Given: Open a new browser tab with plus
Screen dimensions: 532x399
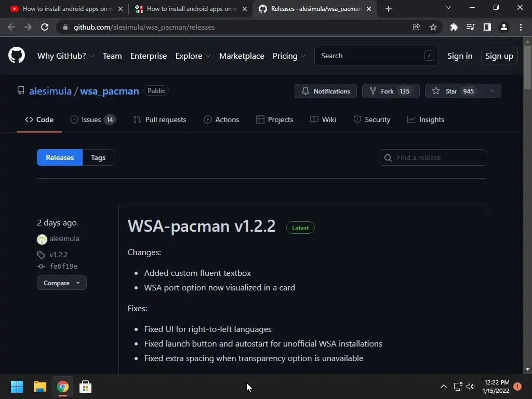Looking at the screenshot, I should tap(389, 9).
